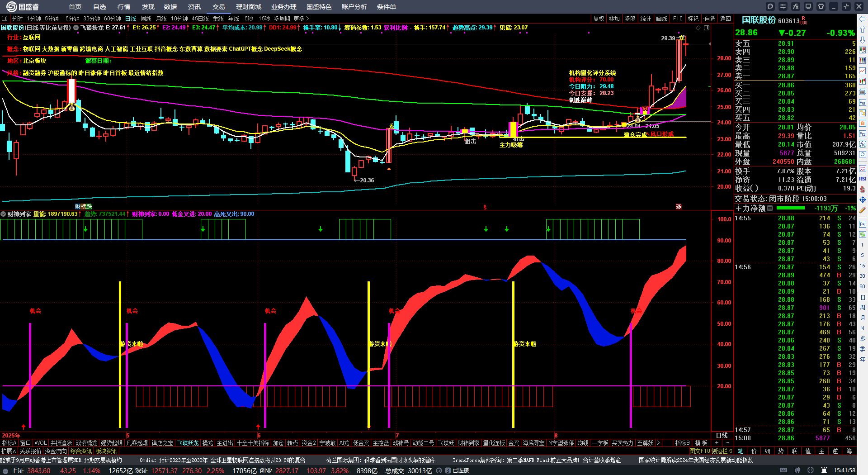Open the 交易 menu

(218, 7)
